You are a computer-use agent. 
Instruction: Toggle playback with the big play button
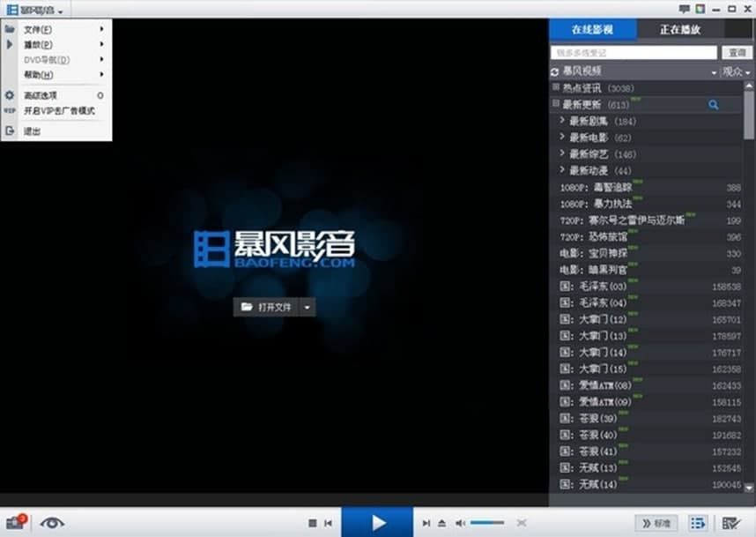click(377, 520)
